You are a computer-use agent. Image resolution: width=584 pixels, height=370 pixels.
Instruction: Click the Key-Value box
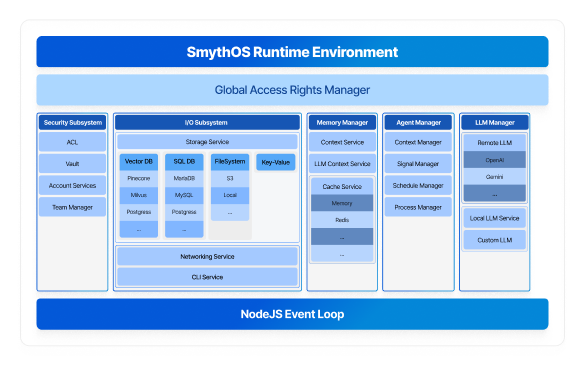(276, 162)
